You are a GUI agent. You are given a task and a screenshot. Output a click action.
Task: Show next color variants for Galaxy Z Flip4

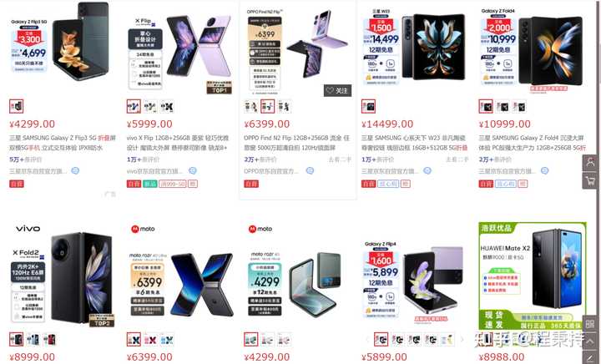(462, 340)
